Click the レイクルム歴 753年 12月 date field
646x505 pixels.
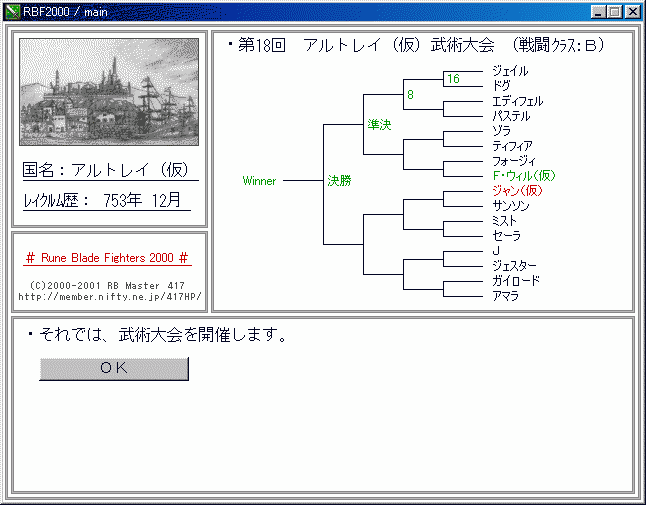[103, 201]
